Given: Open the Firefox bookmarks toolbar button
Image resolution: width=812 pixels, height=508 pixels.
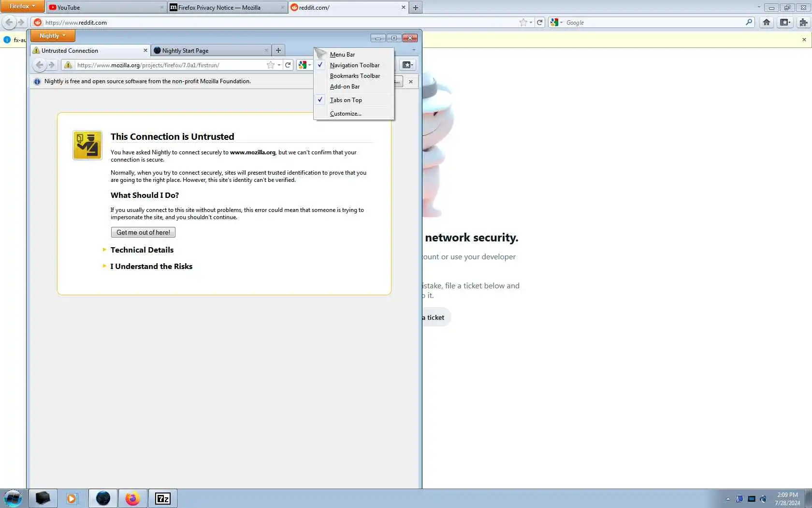Looking at the screenshot, I should [x=785, y=22].
